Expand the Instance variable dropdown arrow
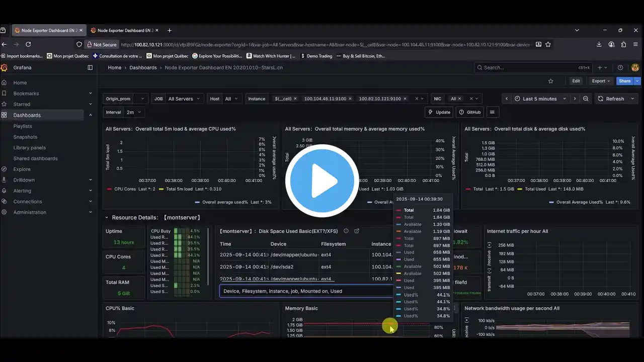644x362 pixels. coord(422,99)
